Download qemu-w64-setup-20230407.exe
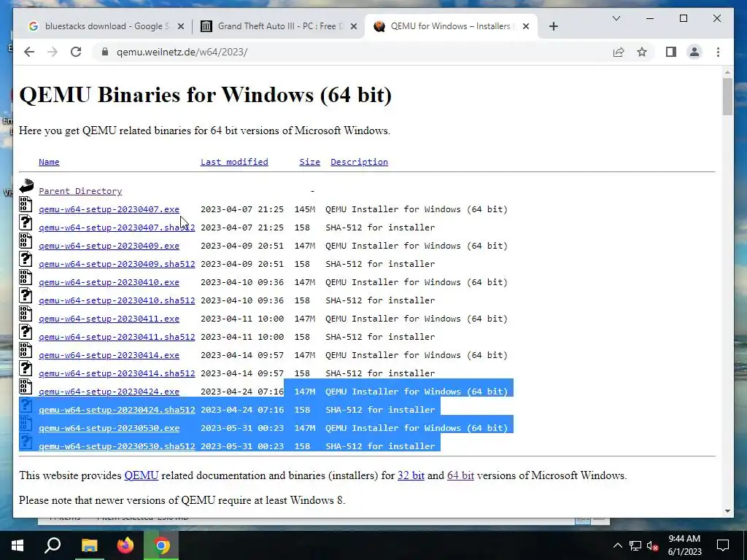This screenshot has width=747, height=560. coord(109,209)
